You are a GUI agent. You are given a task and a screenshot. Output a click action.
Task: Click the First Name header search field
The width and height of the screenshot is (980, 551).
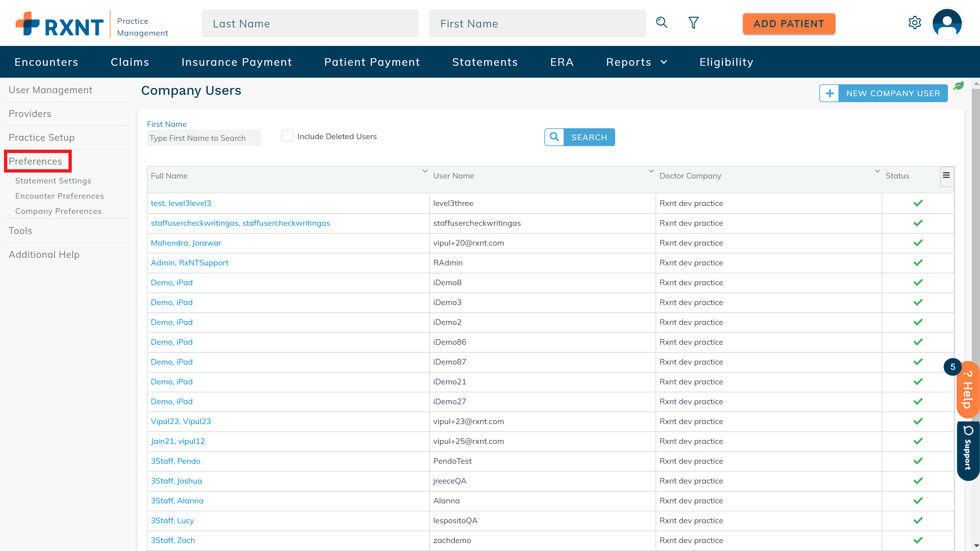[537, 23]
